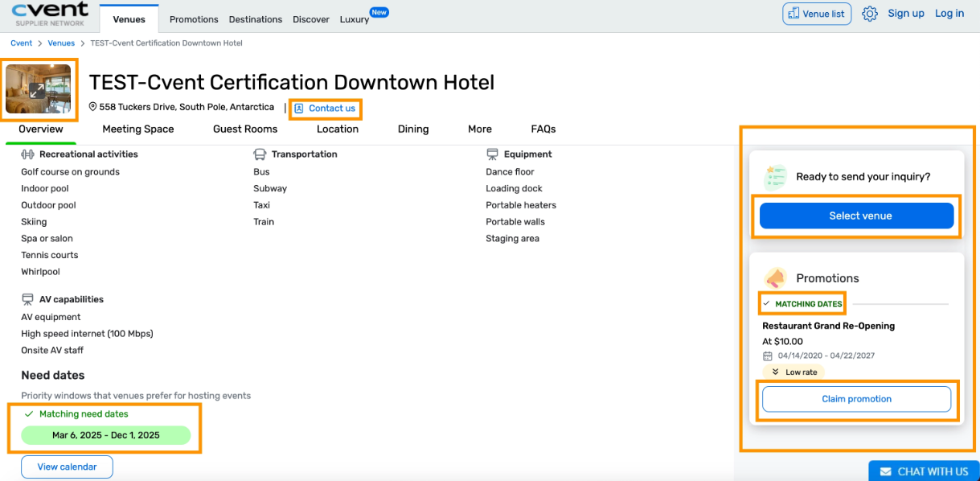The image size is (980, 481).
Task: Open the View calendar button
Action: click(x=67, y=467)
